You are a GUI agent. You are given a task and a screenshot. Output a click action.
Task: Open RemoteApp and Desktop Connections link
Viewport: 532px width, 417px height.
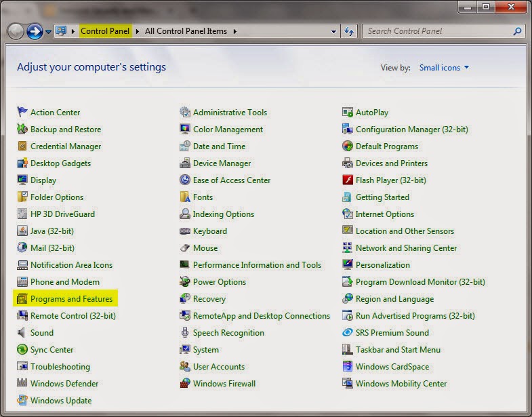point(262,316)
